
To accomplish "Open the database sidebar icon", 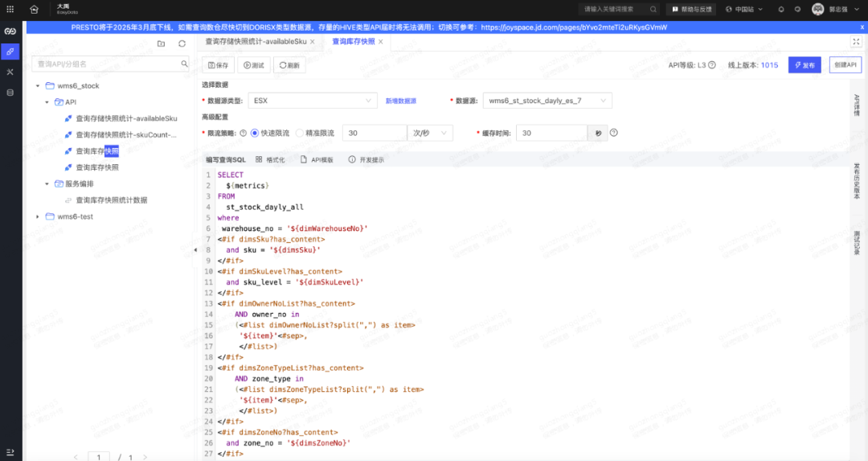I will (x=10, y=93).
